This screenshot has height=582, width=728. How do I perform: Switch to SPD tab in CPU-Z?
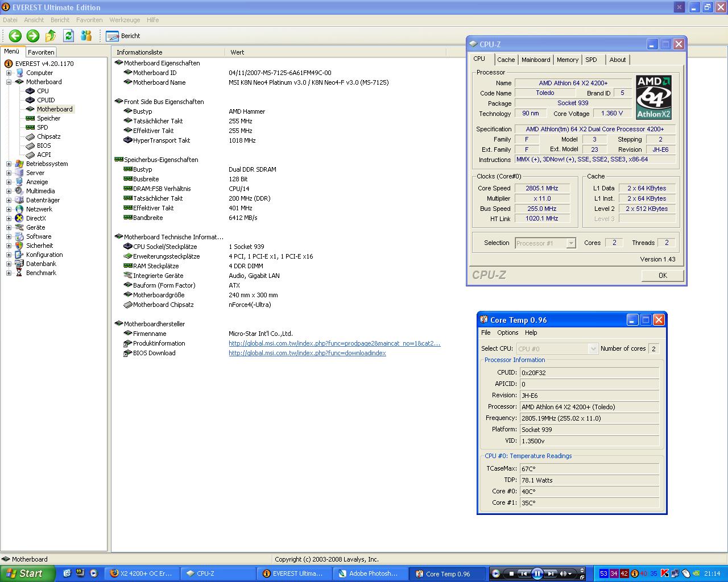coord(591,60)
